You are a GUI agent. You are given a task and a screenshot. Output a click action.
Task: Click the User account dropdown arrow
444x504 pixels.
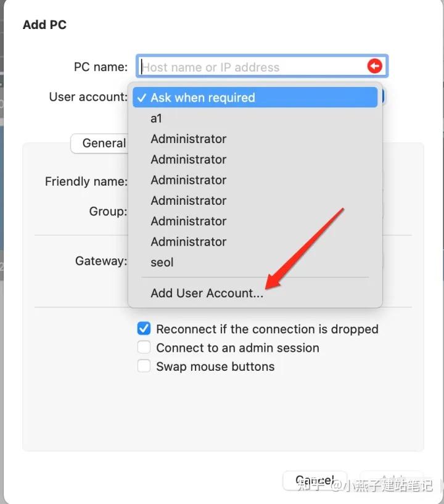(381, 97)
